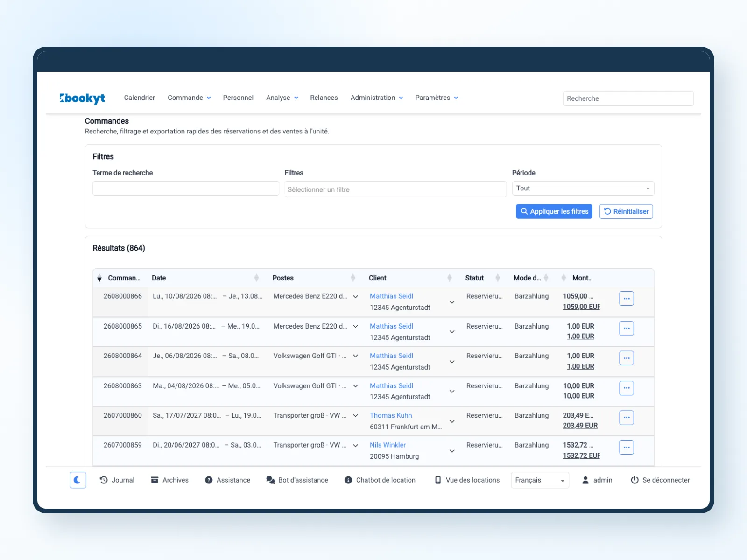Open Bot d'assistance chat icon

coord(270,480)
